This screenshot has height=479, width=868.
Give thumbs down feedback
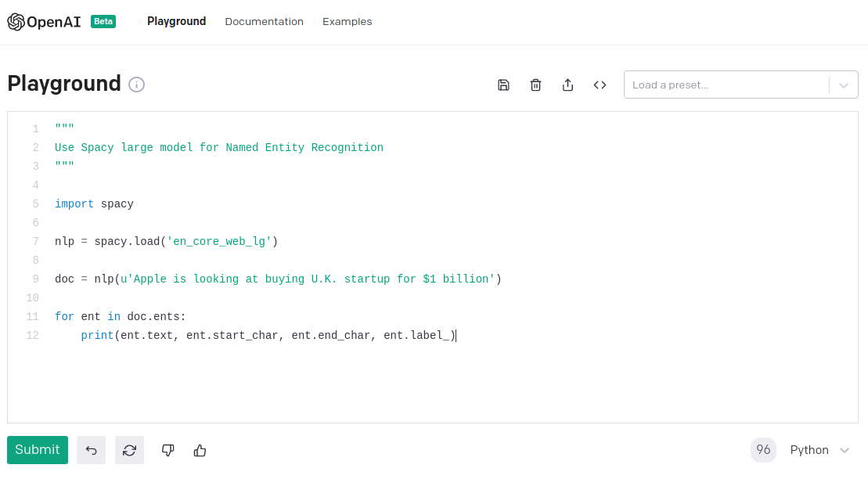(x=167, y=450)
